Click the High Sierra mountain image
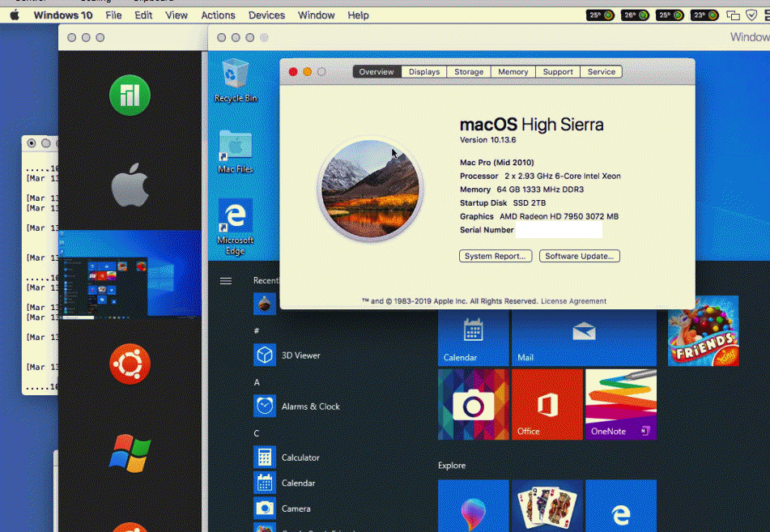The height and width of the screenshot is (532, 770). click(370, 189)
